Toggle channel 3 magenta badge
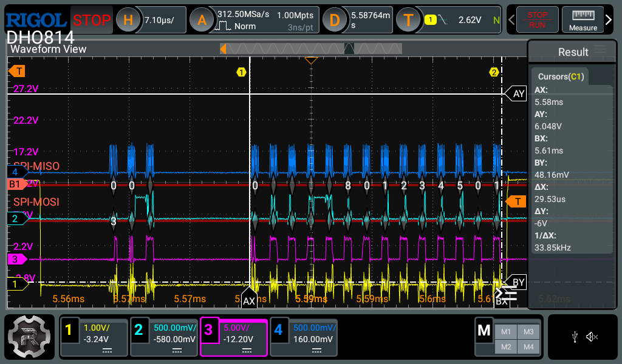This screenshot has width=622, height=364. click(208, 329)
